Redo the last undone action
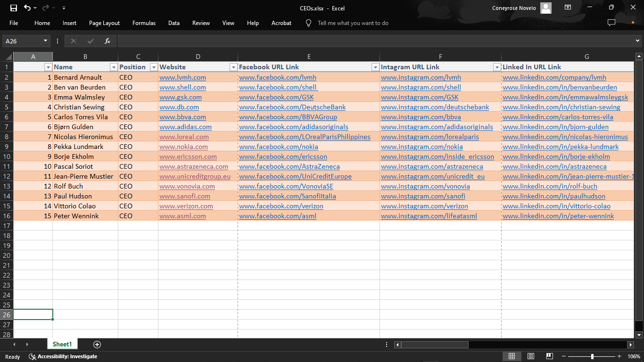This screenshot has width=644, height=362. pos(46,8)
